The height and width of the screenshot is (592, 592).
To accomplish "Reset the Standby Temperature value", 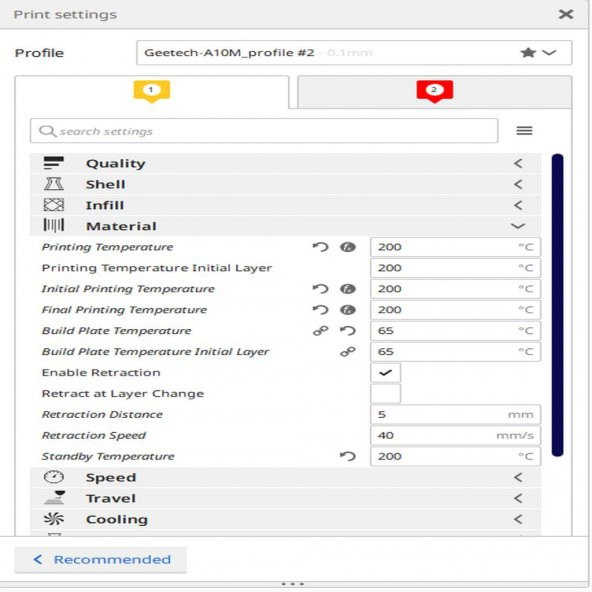I will (x=348, y=456).
